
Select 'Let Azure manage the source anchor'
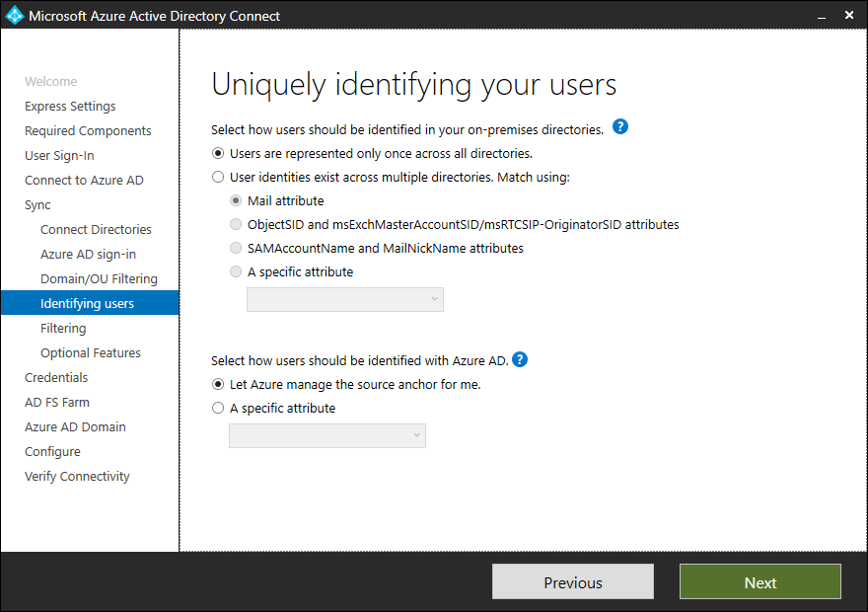click(218, 385)
